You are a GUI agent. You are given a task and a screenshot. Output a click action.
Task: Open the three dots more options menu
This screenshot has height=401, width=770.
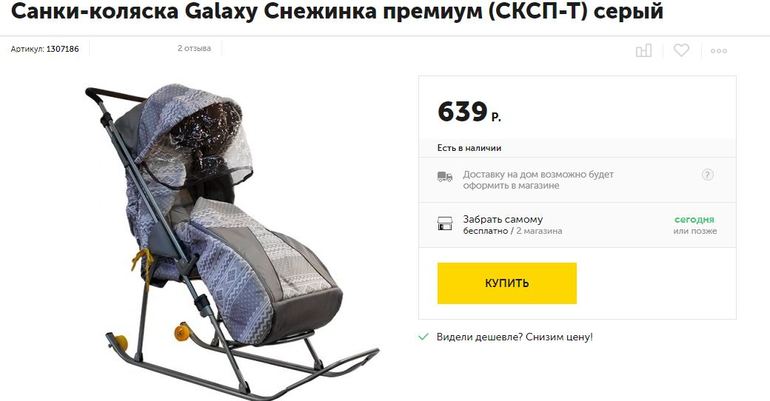pos(718,51)
